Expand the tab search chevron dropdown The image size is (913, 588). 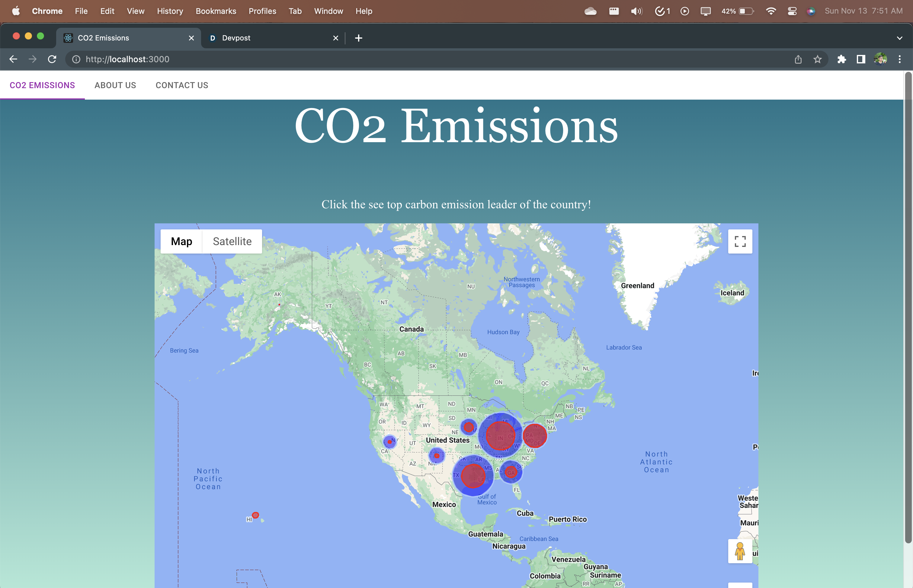point(899,38)
